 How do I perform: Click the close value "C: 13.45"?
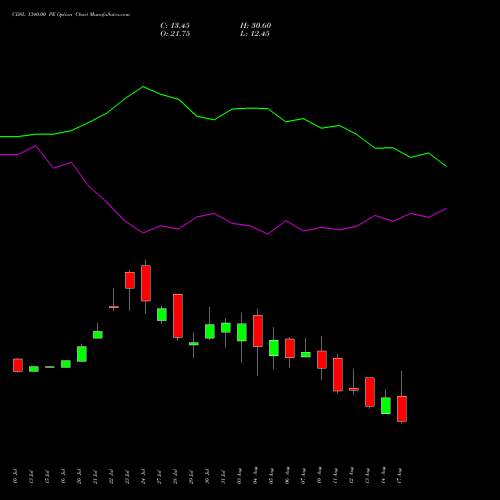click(175, 26)
